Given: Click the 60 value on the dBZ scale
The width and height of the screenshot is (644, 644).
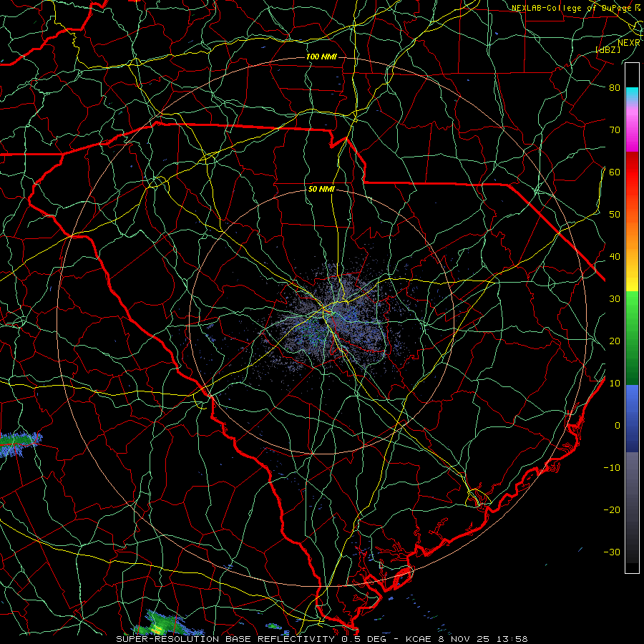Looking at the screenshot, I should click(x=615, y=172).
